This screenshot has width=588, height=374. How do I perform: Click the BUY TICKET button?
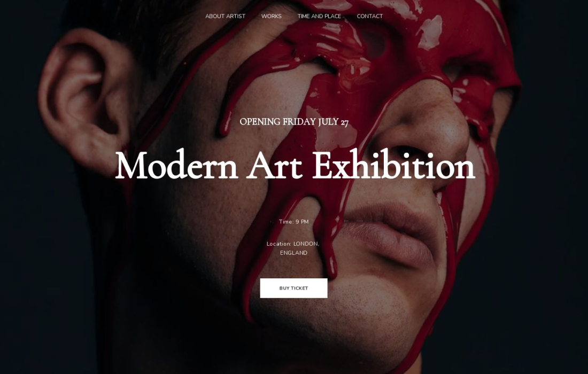(293, 288)
